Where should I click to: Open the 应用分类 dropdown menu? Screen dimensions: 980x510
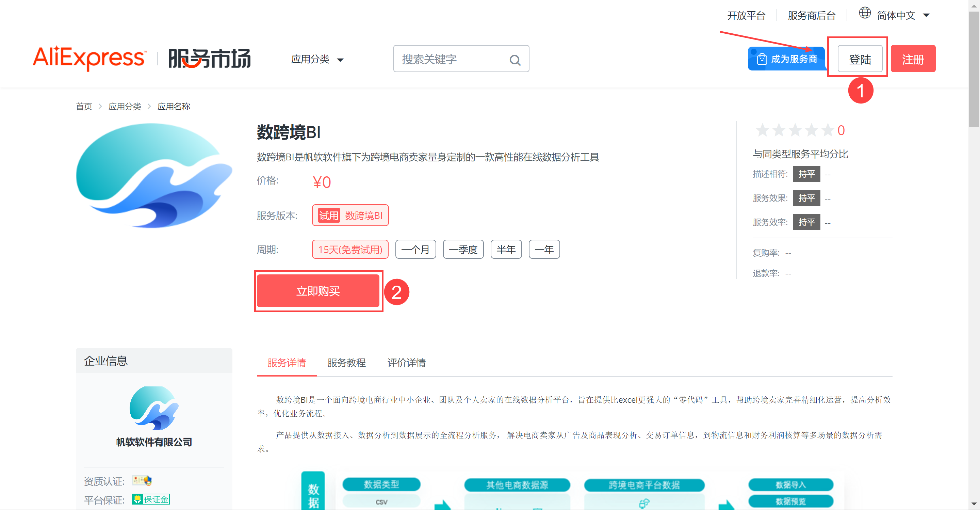(317, 59)
